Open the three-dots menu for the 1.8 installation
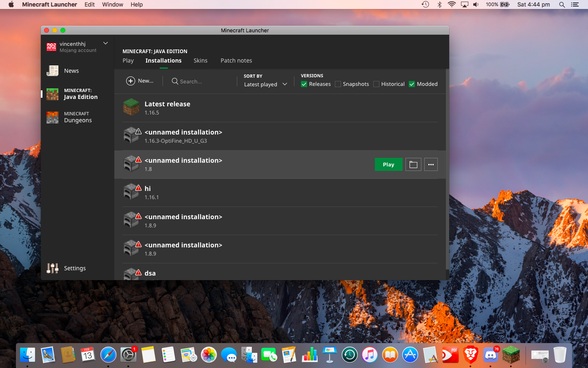Screen dimensions: 588x368 pos(431,164)
